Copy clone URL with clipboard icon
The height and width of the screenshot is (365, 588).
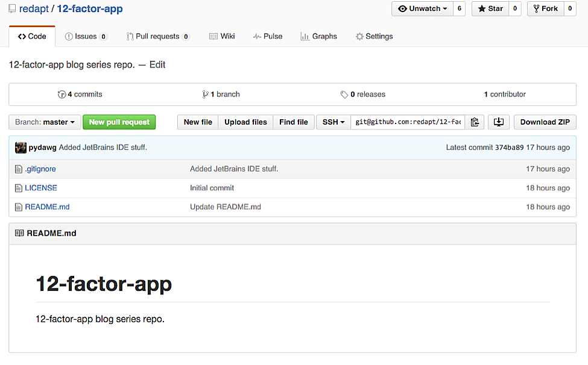tap(475, 122)
